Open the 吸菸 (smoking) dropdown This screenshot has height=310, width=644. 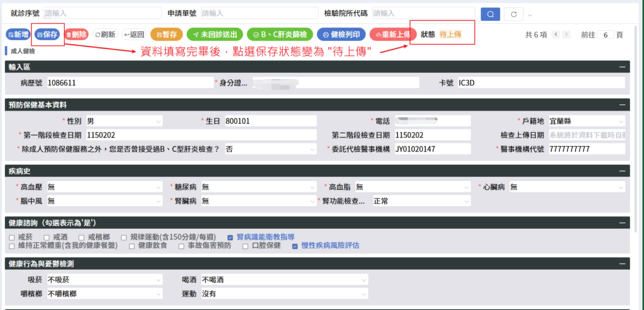click(104, 280)
